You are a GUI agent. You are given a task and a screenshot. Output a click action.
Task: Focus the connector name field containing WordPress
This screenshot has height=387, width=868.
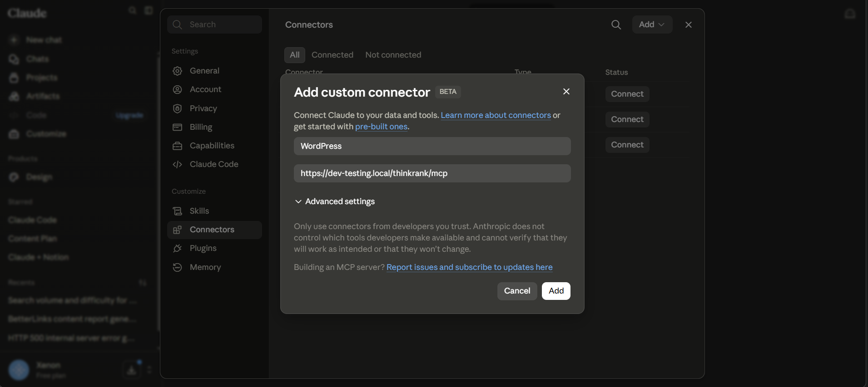(432, 146)
